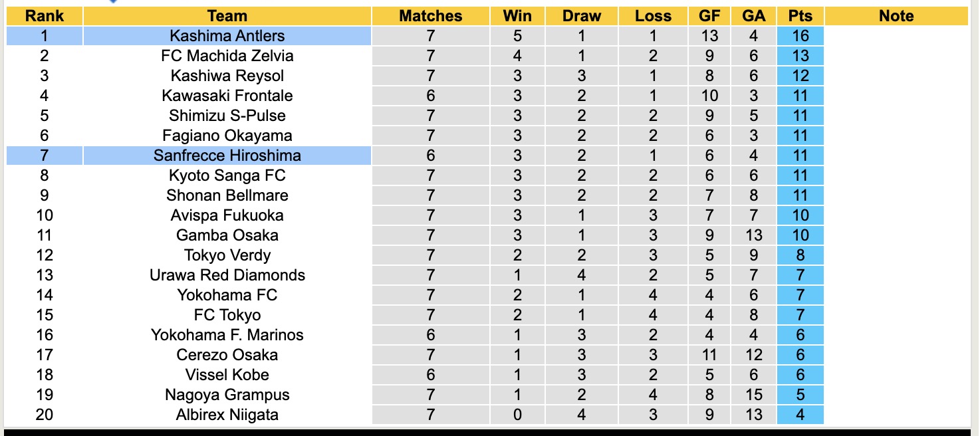Click Albirex Niigata at the bottom
Viewport: 980px width, 436px height.
pyautogui.click(x=227, y=415)
